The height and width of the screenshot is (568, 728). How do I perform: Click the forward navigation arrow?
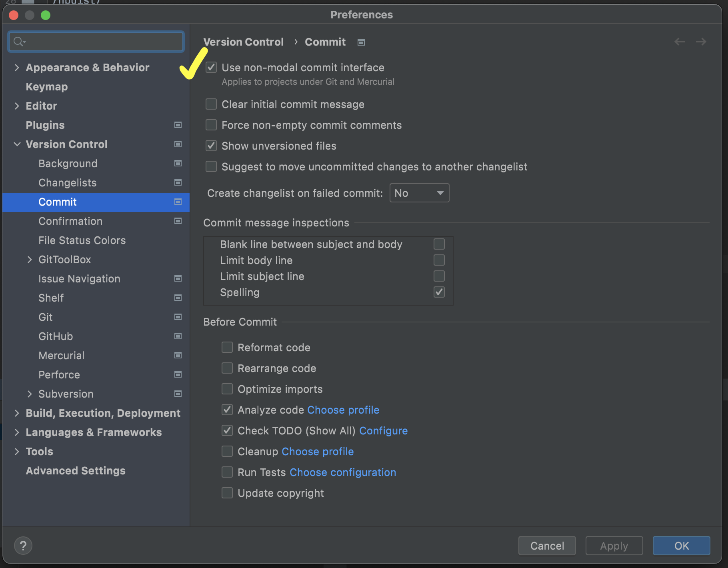click(701, 42)
